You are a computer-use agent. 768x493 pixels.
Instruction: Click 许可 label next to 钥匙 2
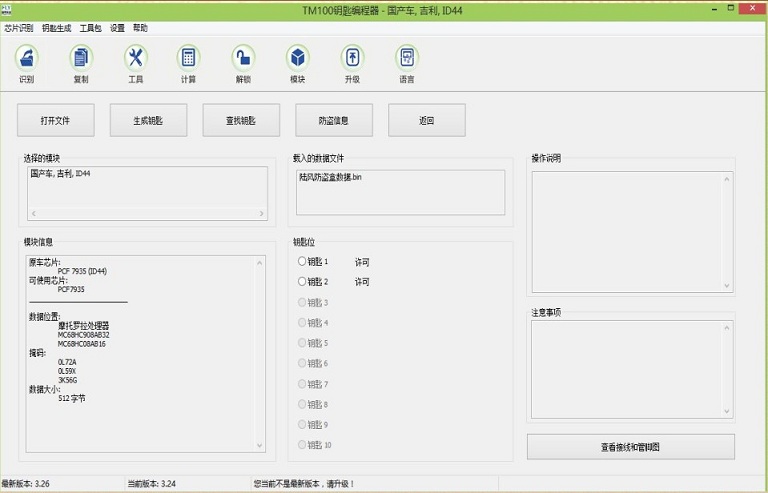[362, 282]
